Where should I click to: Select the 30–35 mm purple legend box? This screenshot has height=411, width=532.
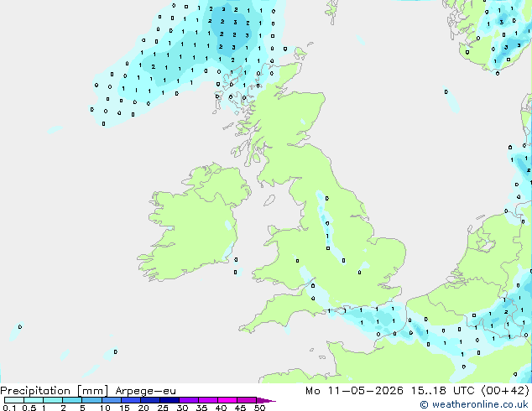[188, 400]
